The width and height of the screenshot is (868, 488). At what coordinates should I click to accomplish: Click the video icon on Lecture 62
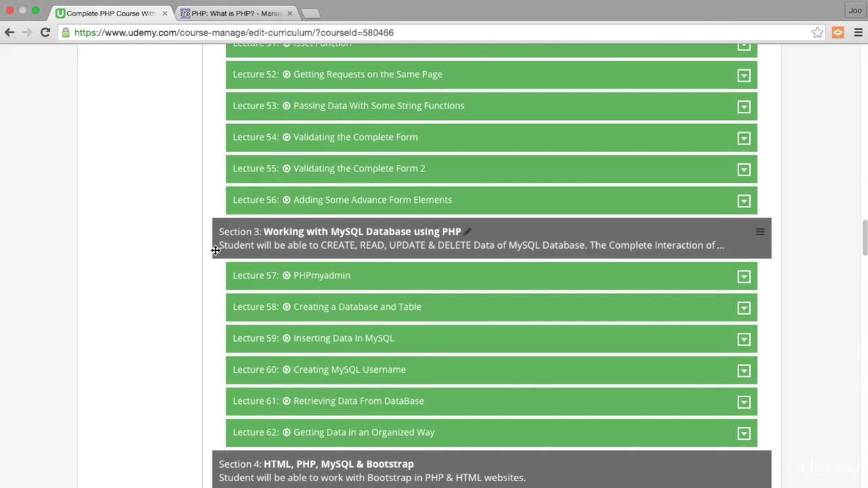coord(287,432)
